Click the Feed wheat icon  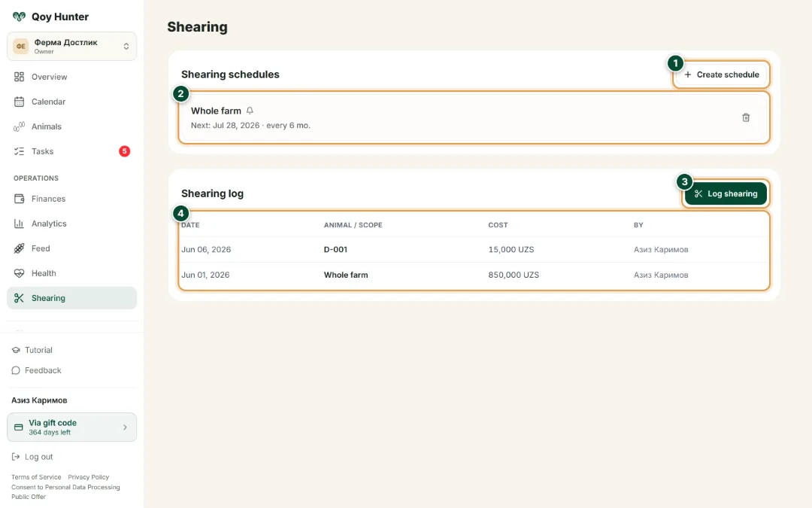click(19, 248)
